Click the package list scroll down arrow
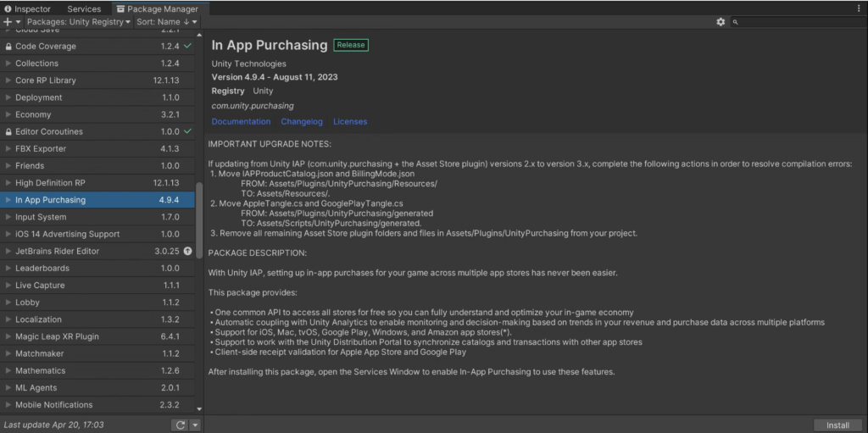This screenshot has height=433, width=868. tap(199, 409)
